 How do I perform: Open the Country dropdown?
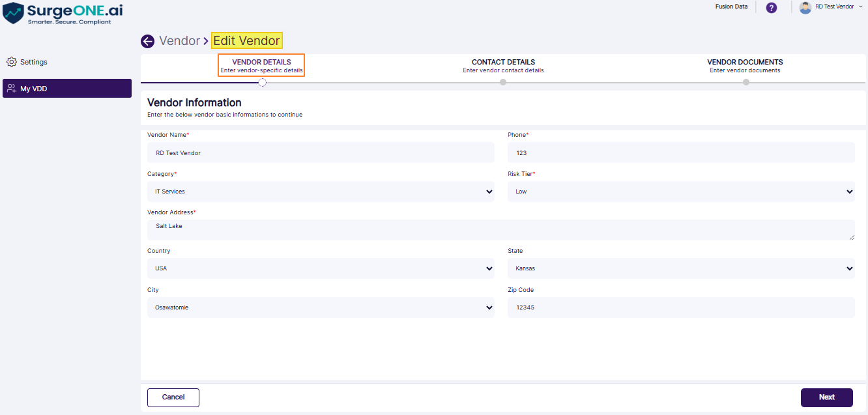coord(321,268)
